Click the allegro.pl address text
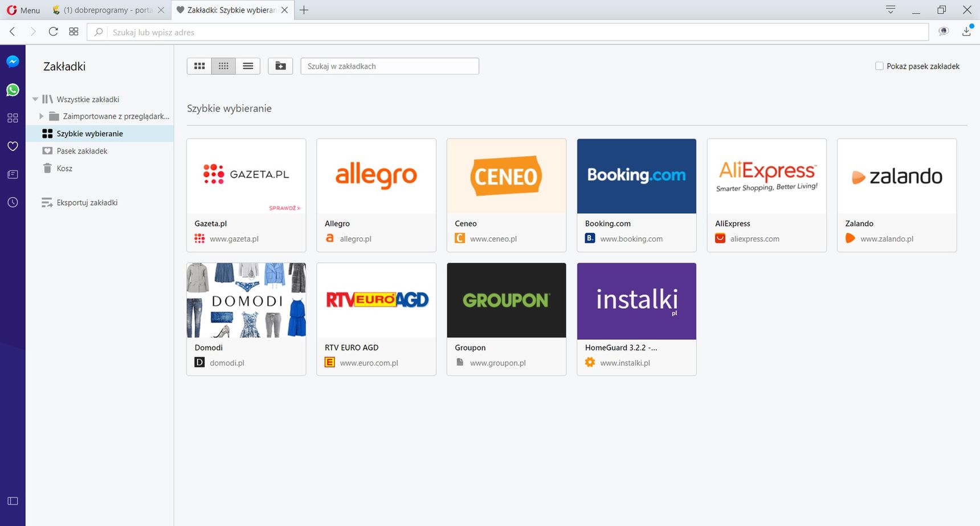980x526 pixels. pos(356,239)
